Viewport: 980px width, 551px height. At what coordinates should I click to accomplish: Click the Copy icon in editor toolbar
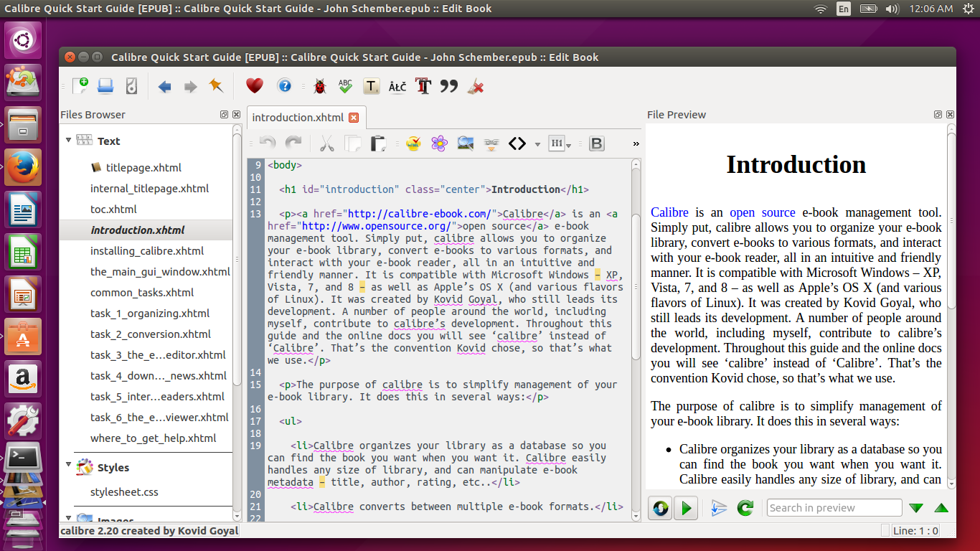point(352,143)
